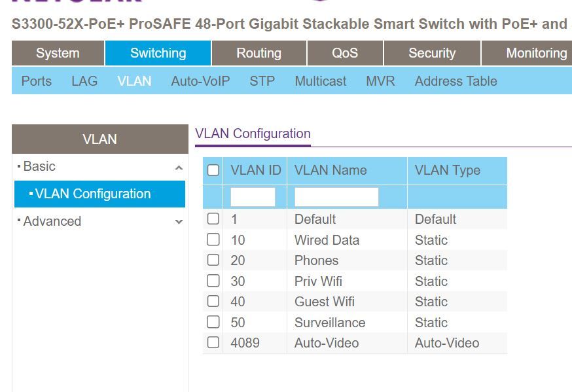Open the STP submenu

click(x=262, y=81)
